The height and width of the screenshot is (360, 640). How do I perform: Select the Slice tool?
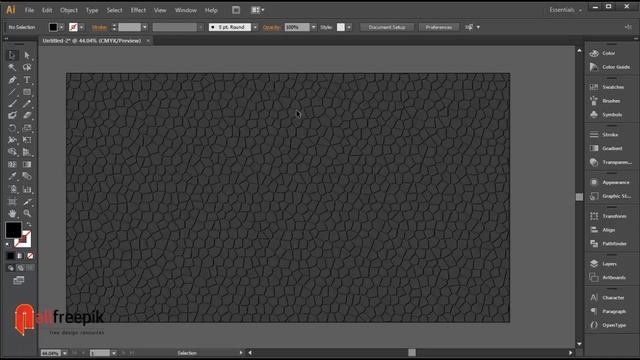27,202
